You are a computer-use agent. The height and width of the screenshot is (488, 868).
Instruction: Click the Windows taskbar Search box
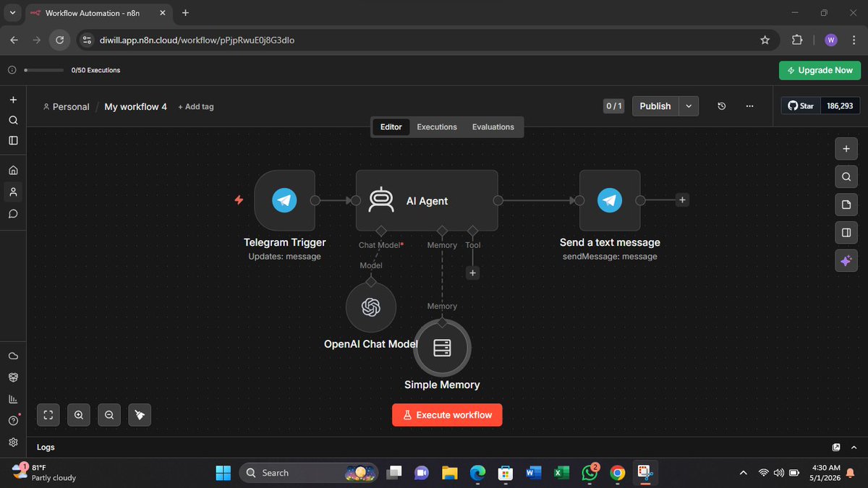pos(309,473)
